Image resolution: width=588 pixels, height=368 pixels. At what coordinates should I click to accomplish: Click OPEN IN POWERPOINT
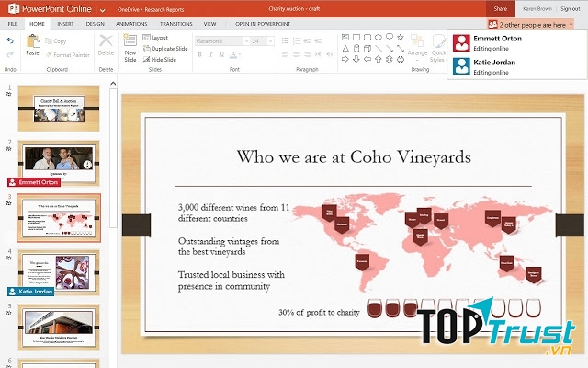pyautogui.click(x=263, y=24)
